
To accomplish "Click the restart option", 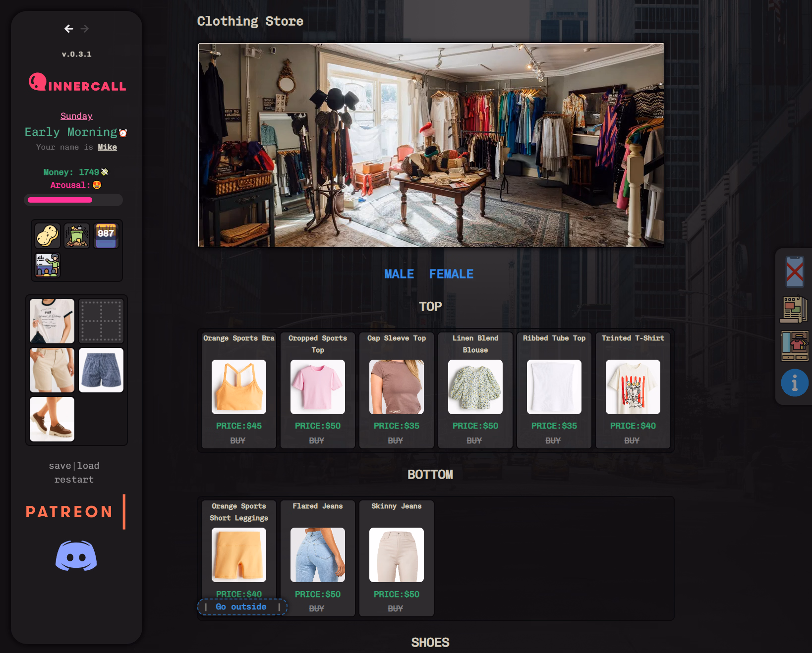I will 74,480.
